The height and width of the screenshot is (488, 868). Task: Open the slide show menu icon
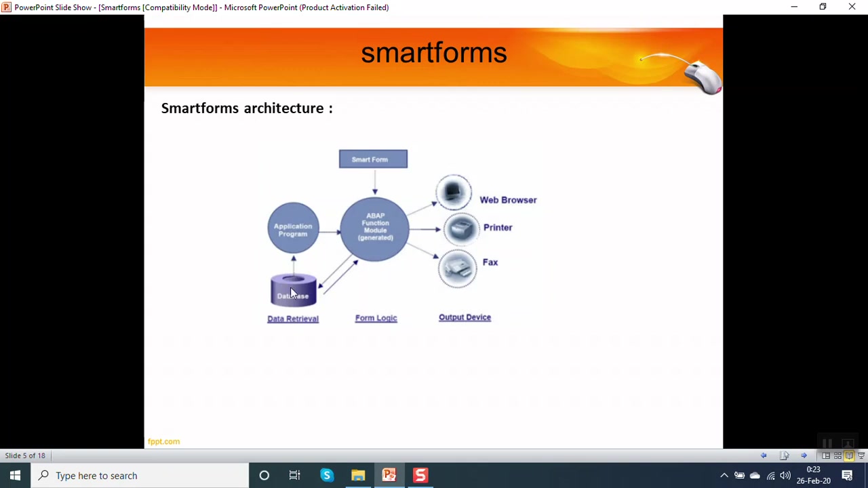[784, 455]
